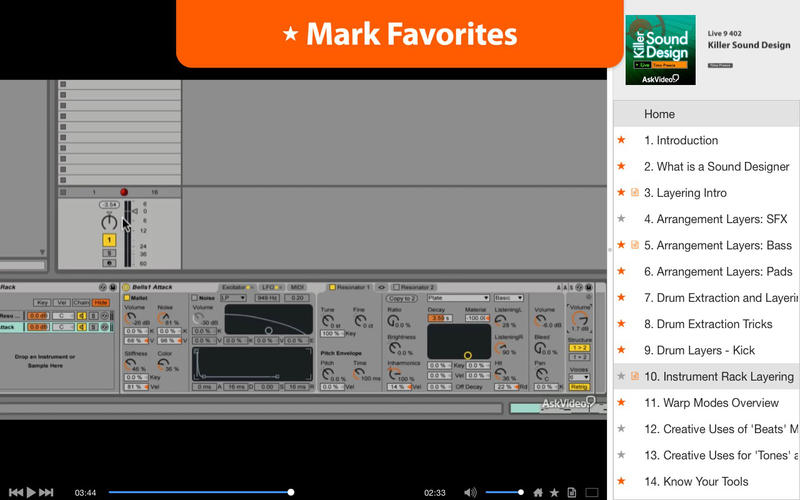
Task: Toggle favorite star for Arrangement Layers: SFX
Action: click(x=621, y=219)
